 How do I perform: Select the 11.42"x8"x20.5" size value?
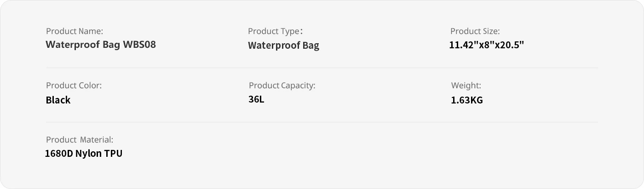point(487,45)
